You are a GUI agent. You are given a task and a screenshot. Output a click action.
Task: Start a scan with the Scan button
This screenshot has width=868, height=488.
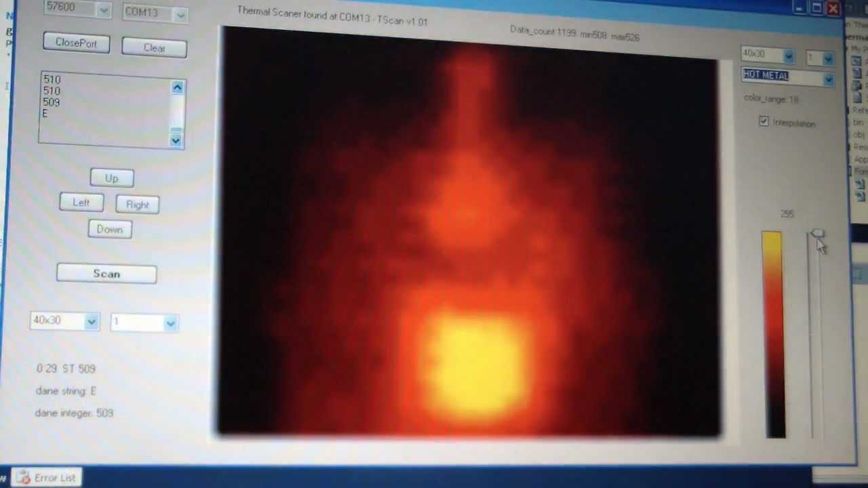(x=106, y=274)
